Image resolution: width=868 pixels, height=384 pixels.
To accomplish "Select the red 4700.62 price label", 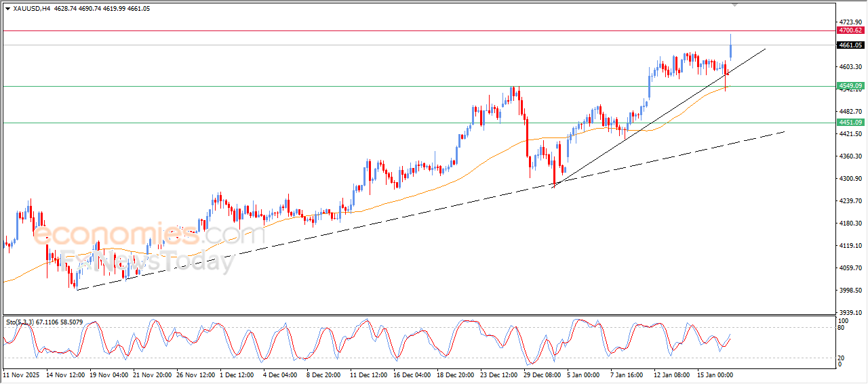I will (850, 30).
